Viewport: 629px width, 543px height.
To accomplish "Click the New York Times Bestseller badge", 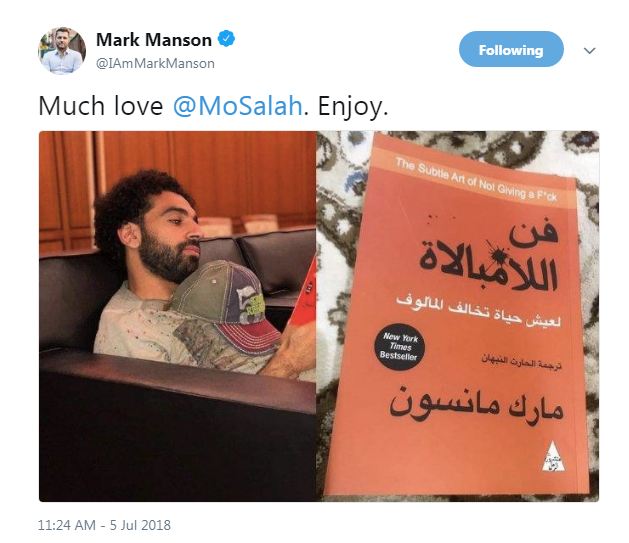I will [x=399, y=347].
